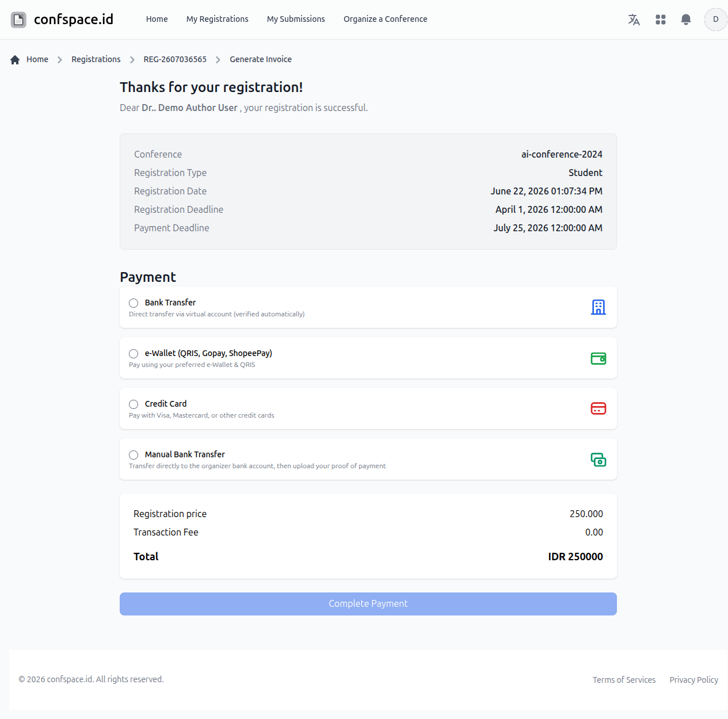728x719 pixels.
Task: Click the Manual Bank Transfer label text
Action: [x=185, y=454]
